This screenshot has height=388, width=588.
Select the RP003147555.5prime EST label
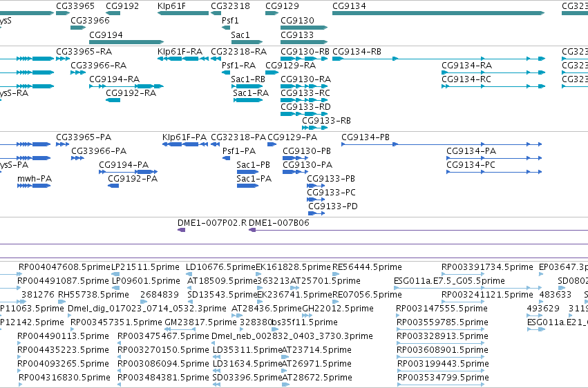click(442, 309)
